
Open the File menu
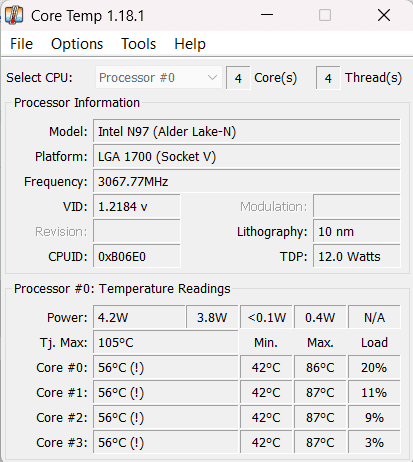click(21, 44)
